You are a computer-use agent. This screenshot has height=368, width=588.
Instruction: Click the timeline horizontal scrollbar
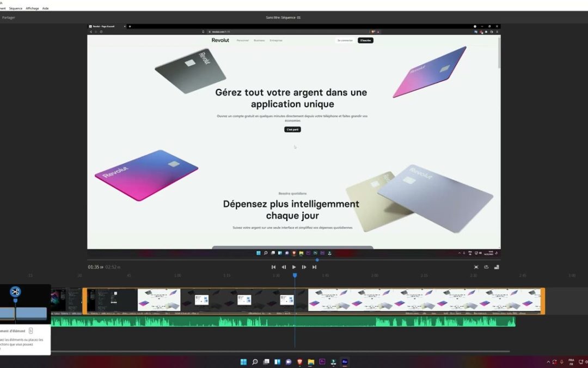coord(280,352)
